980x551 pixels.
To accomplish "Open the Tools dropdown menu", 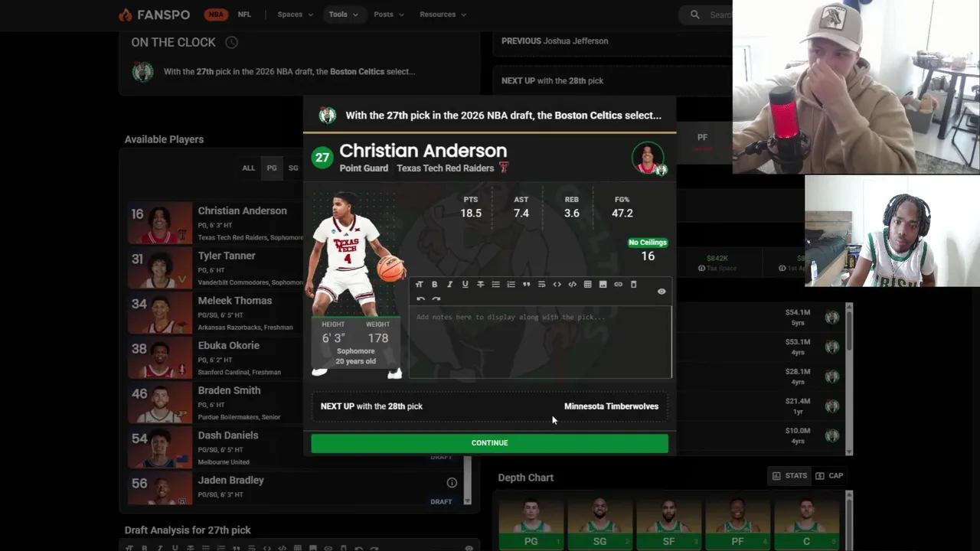I will [x=343, y=15].
